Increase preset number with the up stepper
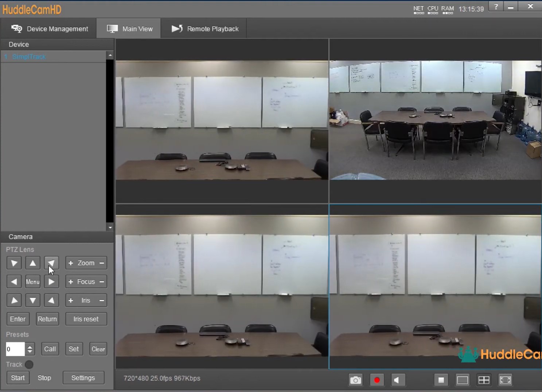542x392 pixels. (x=30, y=346)
